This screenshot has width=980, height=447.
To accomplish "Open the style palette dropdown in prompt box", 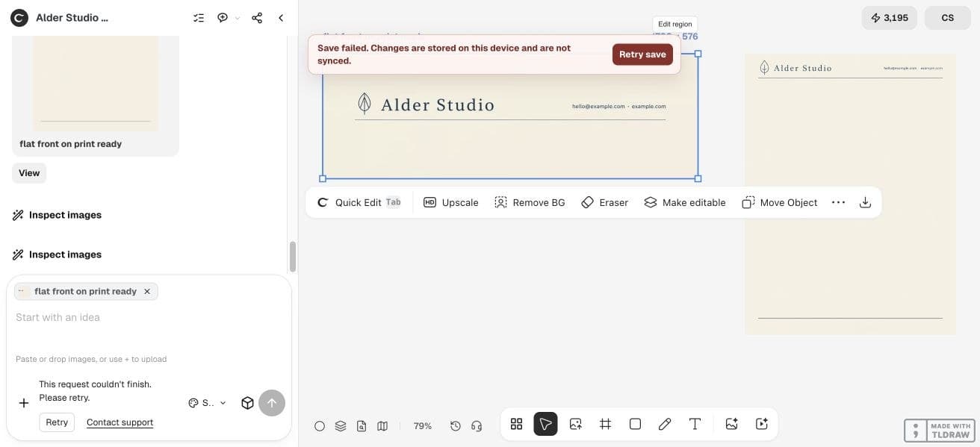I will [x=208, y=403].
